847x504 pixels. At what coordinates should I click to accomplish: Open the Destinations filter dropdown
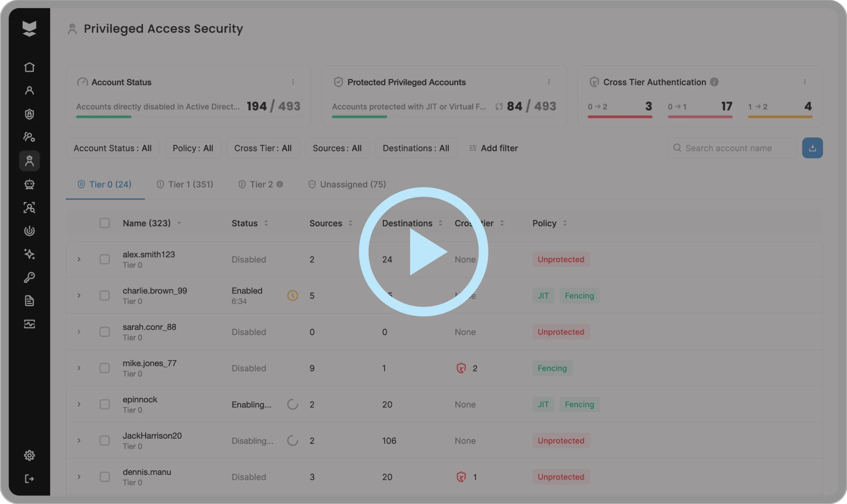tap(416, 148)
